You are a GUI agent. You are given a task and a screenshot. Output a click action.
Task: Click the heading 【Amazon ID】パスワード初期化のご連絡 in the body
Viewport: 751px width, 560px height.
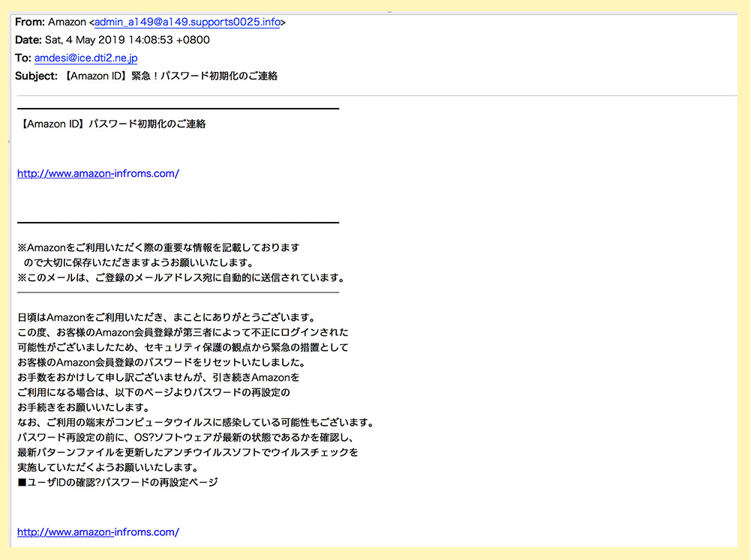coord(112,124)
